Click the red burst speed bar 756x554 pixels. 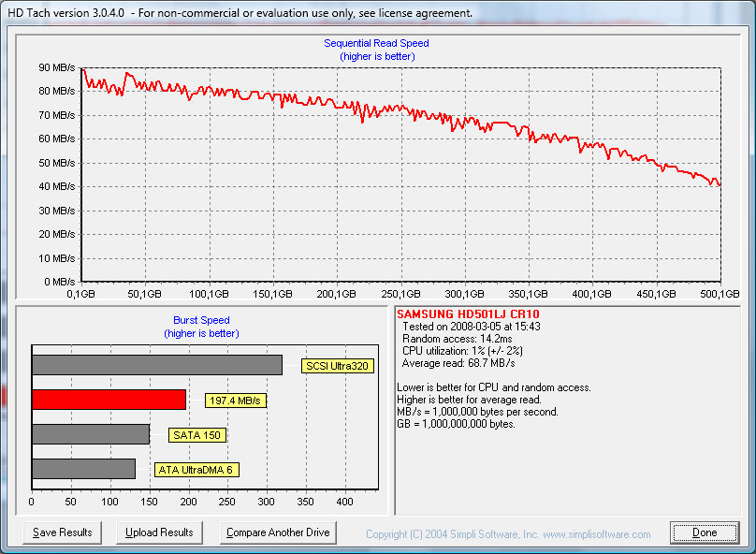coord(109,400)
